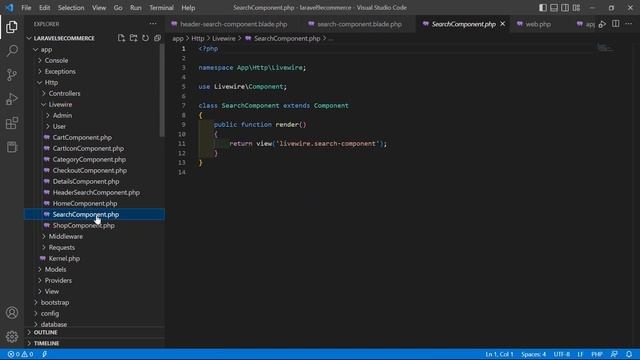This screenshot has height=360, width=640.
Task: Open the View menu
Action: 99,8
